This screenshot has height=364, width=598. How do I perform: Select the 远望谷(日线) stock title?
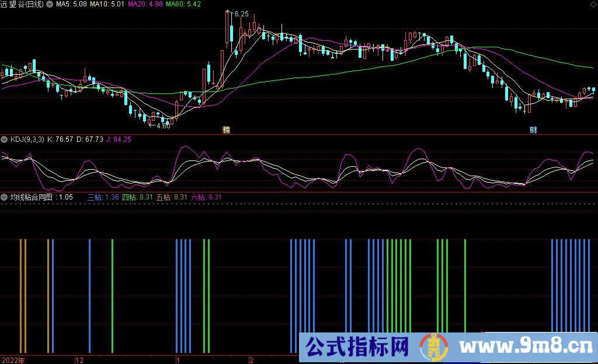22,4
